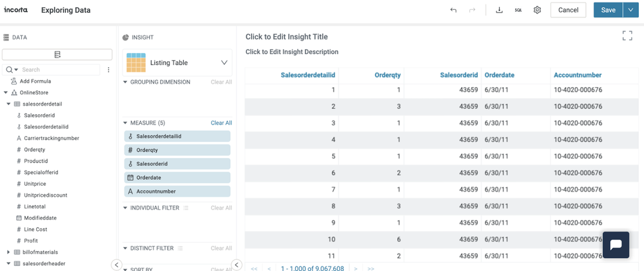This screenshot has width=644, height=271.
Task: Click the redo arrow icon
Action: (x=472, y=10)
